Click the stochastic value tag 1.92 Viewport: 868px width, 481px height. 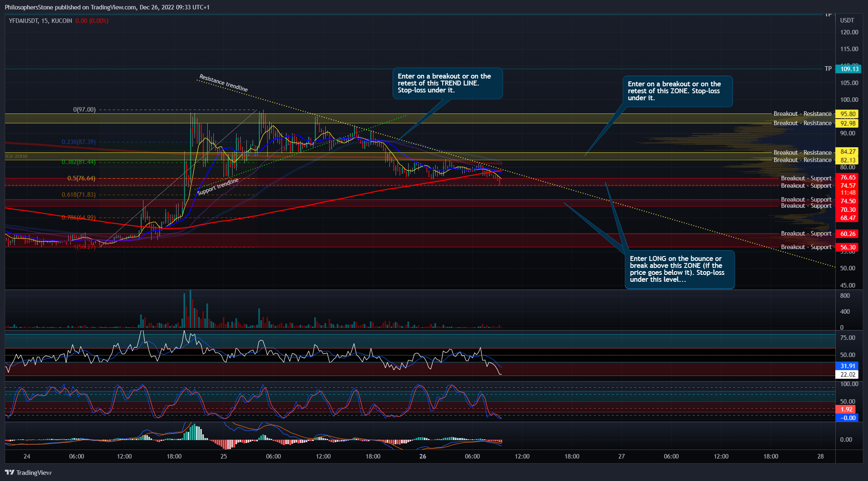pyautogui.click(x=846, y=409)
